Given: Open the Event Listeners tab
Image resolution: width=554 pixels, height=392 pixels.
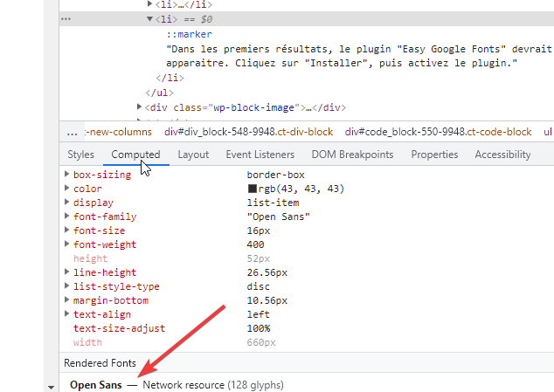Looking at the screenshot, I should (x=260, y=155).
